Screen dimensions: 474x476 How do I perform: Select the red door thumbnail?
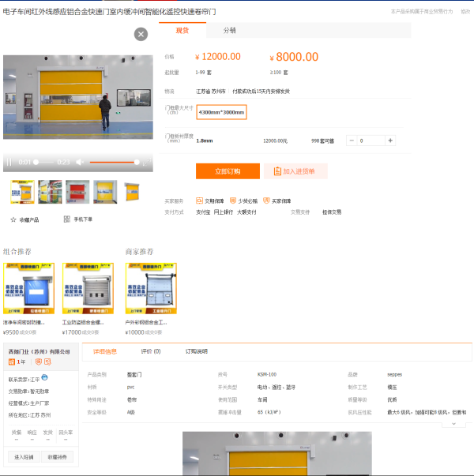[77, 192]
